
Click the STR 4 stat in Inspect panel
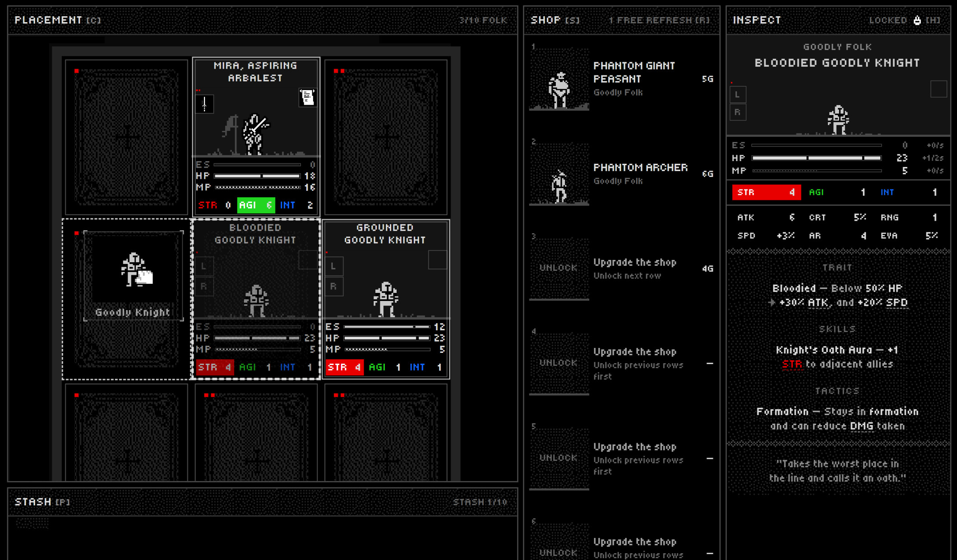766,192
